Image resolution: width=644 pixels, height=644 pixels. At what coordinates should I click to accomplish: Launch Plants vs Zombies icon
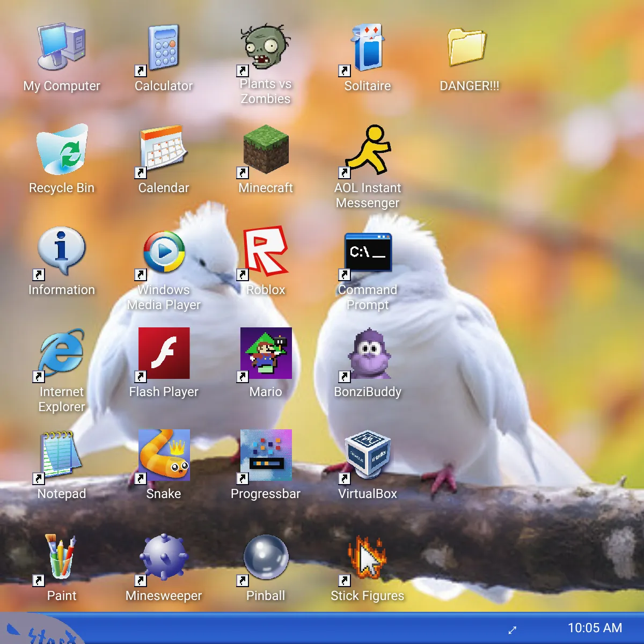[x=266, y=47]
